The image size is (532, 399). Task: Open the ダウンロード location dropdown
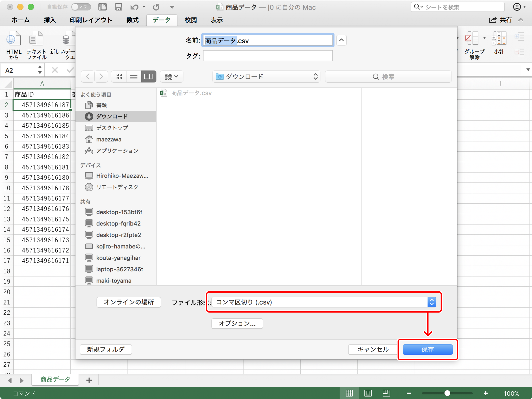[266, 76]
